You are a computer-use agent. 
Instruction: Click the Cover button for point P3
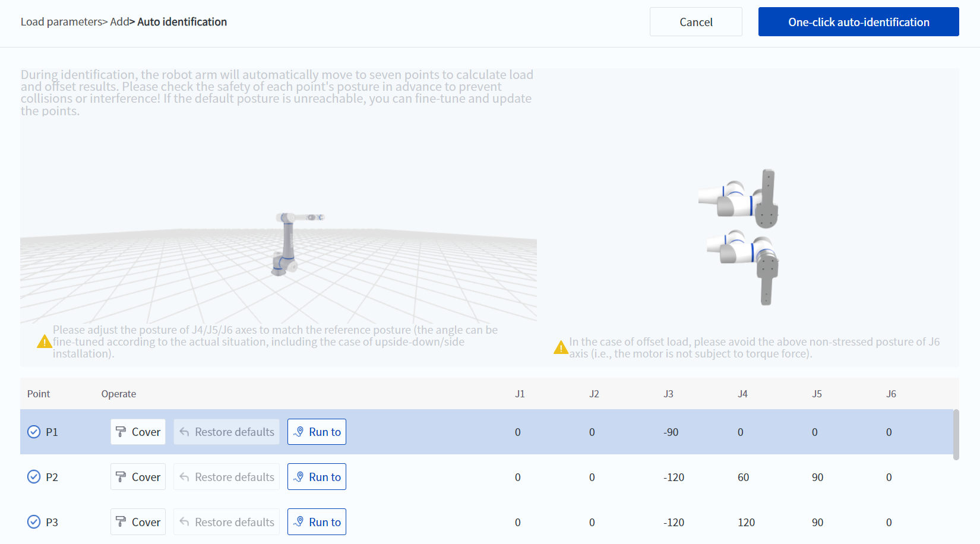[x=138, y=522]
